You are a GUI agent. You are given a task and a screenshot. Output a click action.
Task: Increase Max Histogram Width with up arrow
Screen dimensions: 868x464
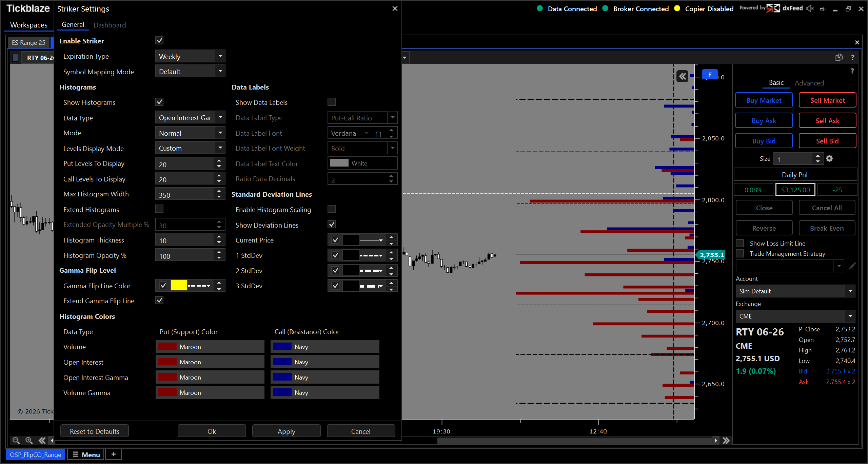click(219, 191)
